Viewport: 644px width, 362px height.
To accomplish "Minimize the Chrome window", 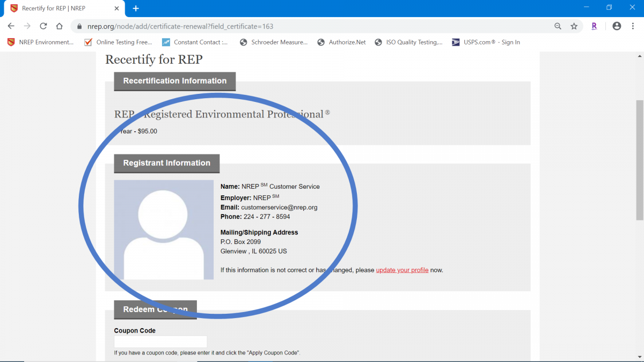I will (x=588, y=8).
